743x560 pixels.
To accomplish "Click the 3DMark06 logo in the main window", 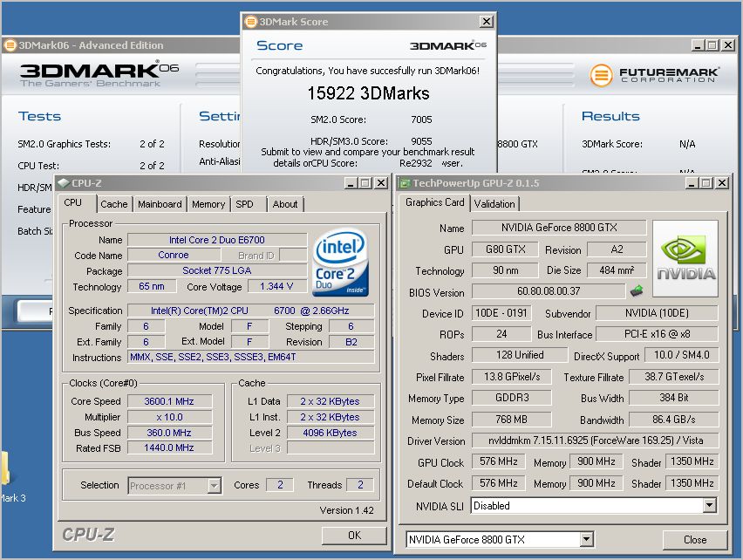I will (99, 74).
